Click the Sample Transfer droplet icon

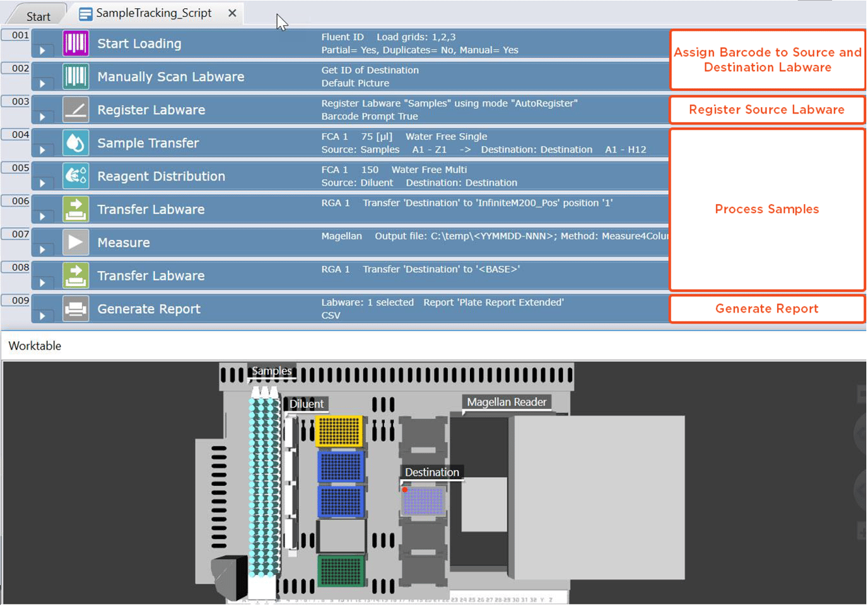click(76, 143)
